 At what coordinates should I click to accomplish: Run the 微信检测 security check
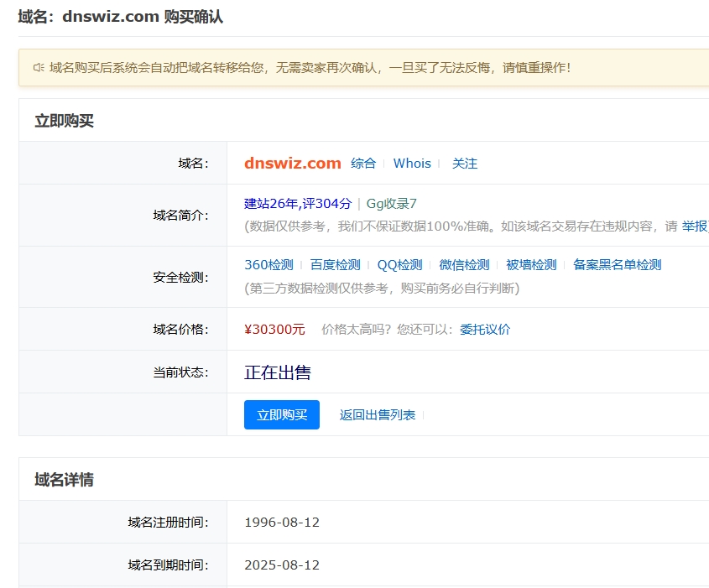pyautogui.click(x=464, y=265)
